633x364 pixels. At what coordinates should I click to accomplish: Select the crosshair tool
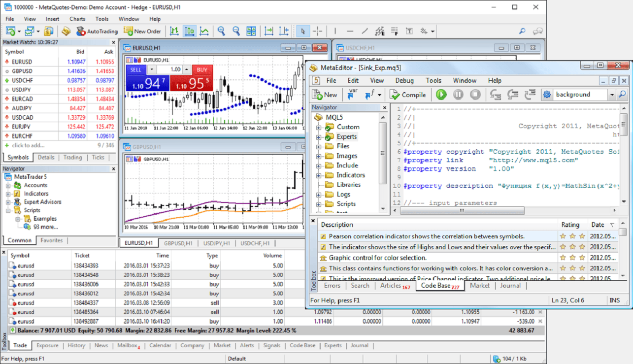318,31
